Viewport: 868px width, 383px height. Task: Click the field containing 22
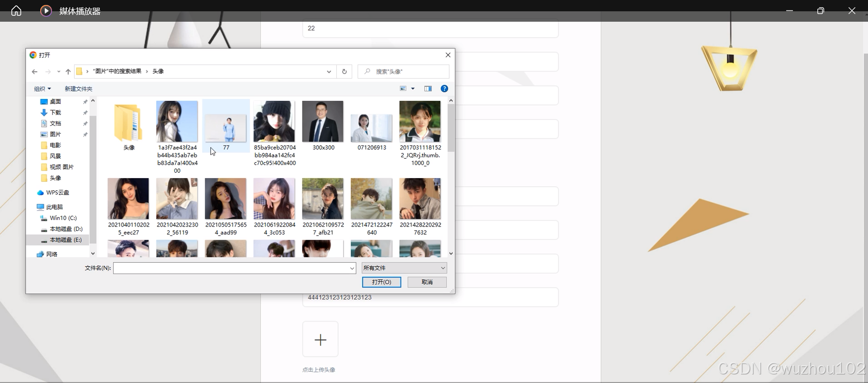tap(430, 28)
